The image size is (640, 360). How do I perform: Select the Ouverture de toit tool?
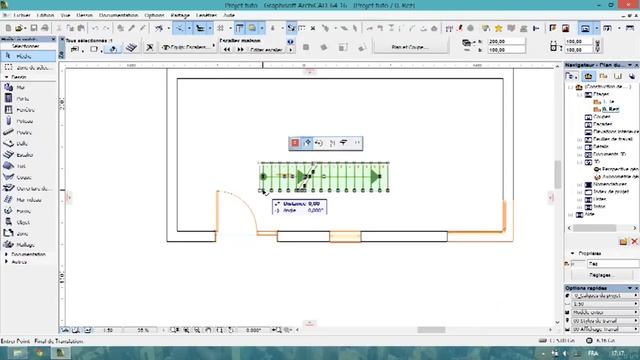pyautogui.click(x=28, y=189)
